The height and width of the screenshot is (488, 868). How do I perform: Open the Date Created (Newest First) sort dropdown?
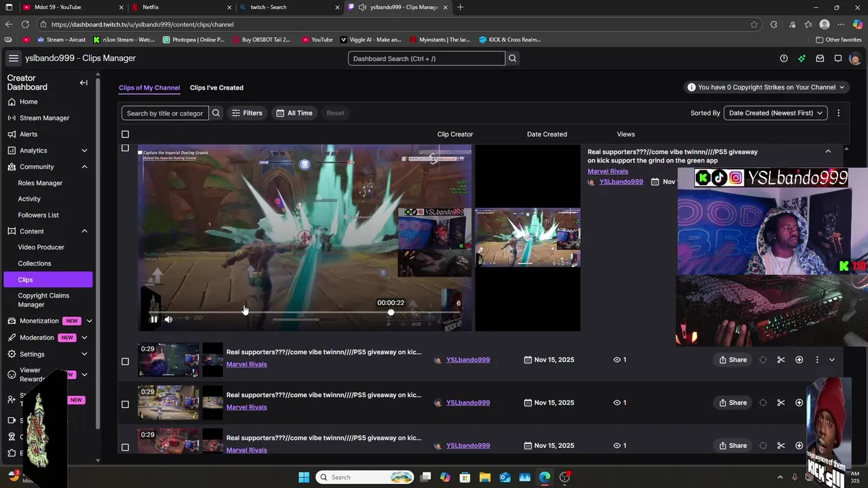point(776,113)
